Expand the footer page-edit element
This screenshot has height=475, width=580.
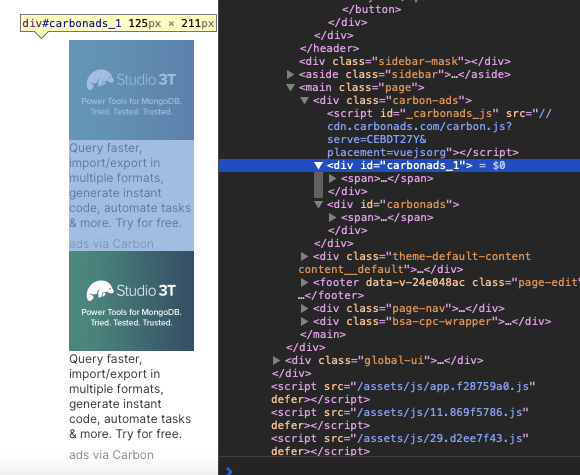[304, 283]
